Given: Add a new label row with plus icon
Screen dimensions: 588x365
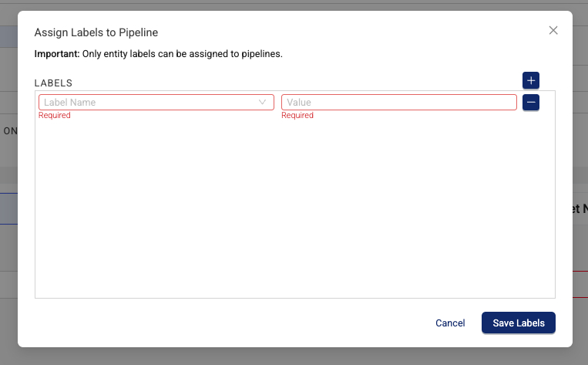Looking at the screenshot, I should (531, 80).
